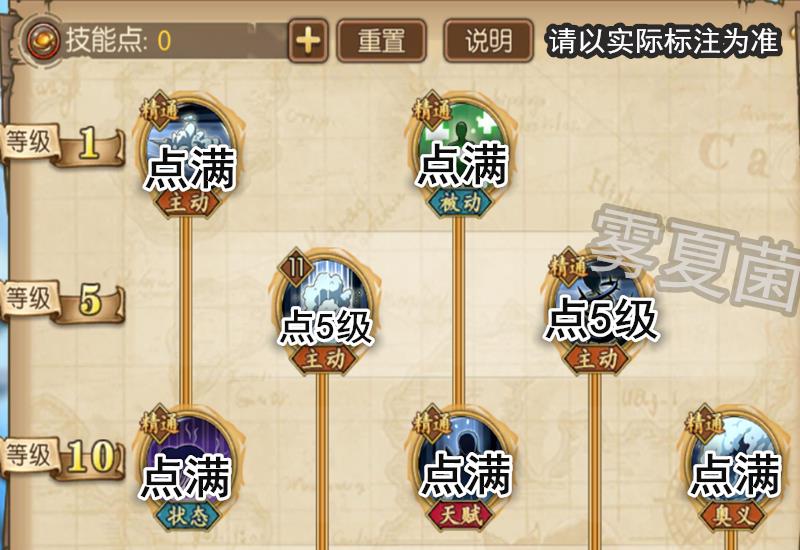The image size is (800, 550).
Task: Click the plus button to add skill points
Action: click(x=308, y=40)
